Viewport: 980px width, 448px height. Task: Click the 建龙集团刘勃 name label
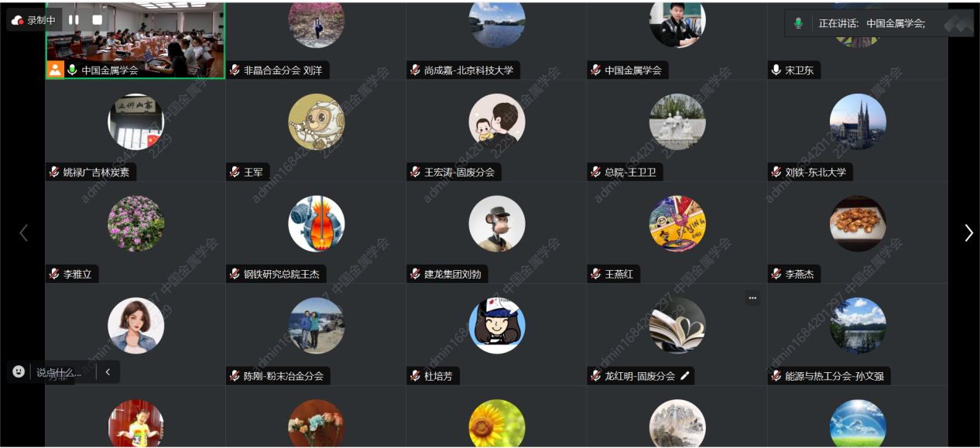pyautogui.click(x=452, y=274)
